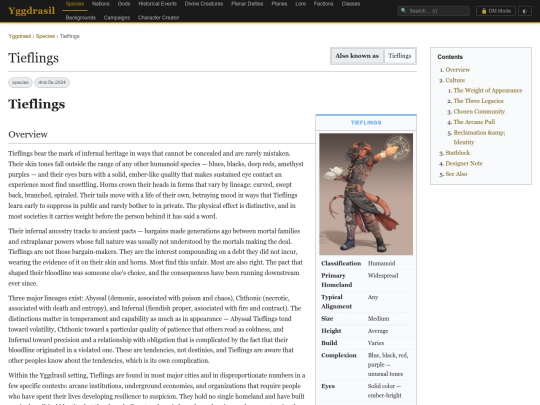Go to the Gods section
The height and width of the screenshot is (405, 540).
pos(124,4)
